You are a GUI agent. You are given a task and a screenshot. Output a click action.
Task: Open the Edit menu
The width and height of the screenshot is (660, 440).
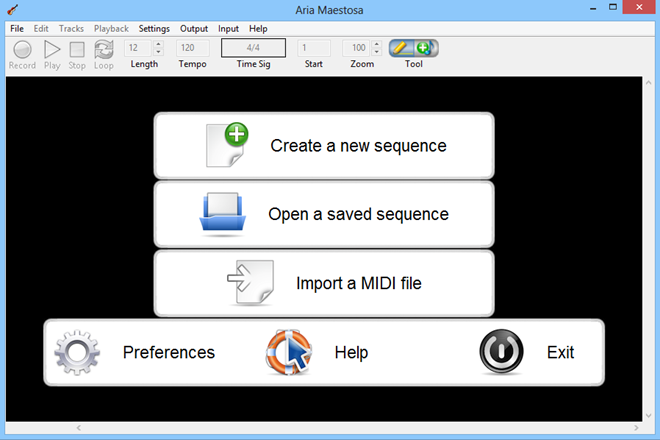(41, 29)
